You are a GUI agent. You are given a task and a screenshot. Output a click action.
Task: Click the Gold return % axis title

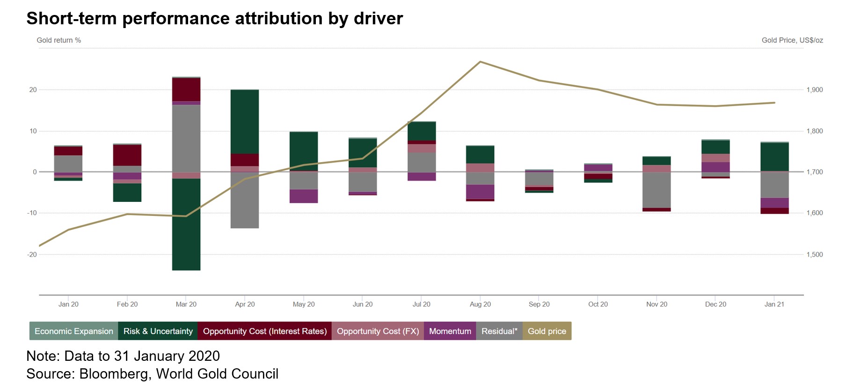[59, 40]
